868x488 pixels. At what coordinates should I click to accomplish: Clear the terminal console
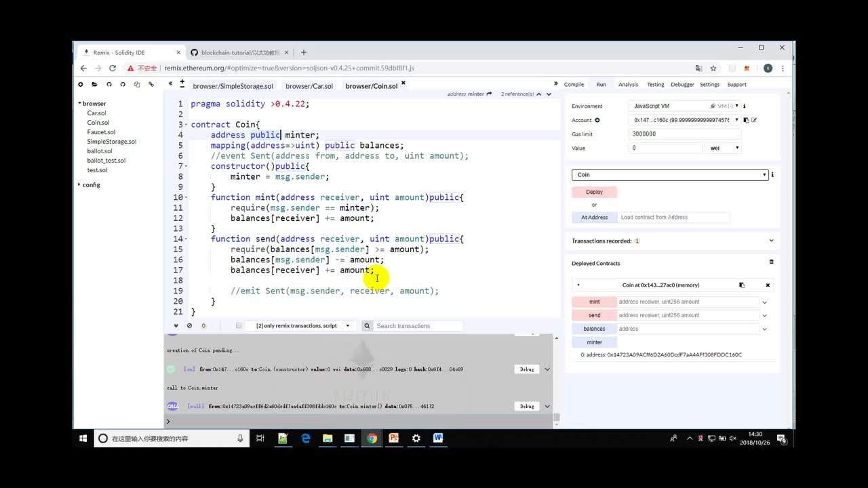coord(189,326)
